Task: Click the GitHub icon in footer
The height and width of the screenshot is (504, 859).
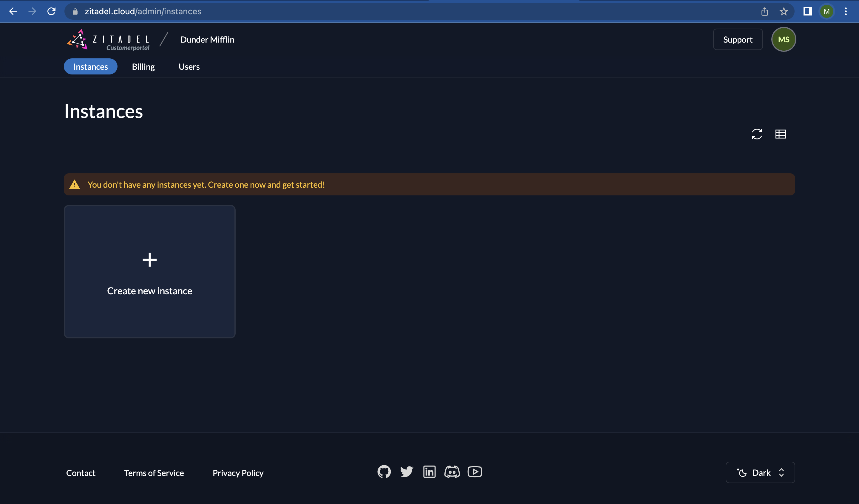Action: point(384,472)
